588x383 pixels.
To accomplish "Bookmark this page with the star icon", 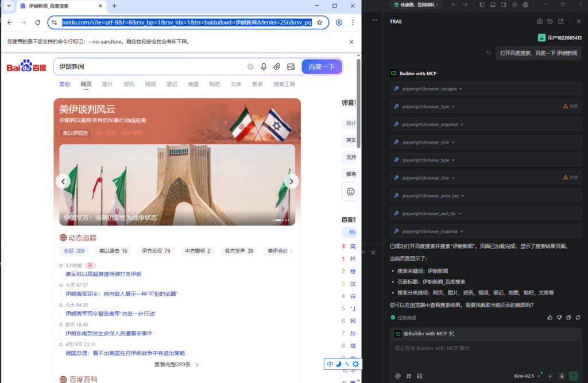I will pyautogui.click(x=319, y=22).
